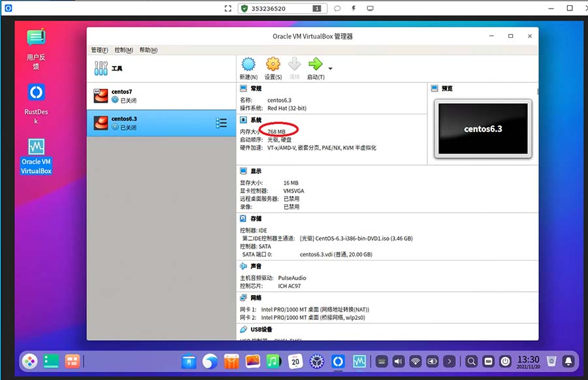Click the orange workspace-grid dock icon
This screenshot has width=588, height=380.
click(x=72, y=361)
